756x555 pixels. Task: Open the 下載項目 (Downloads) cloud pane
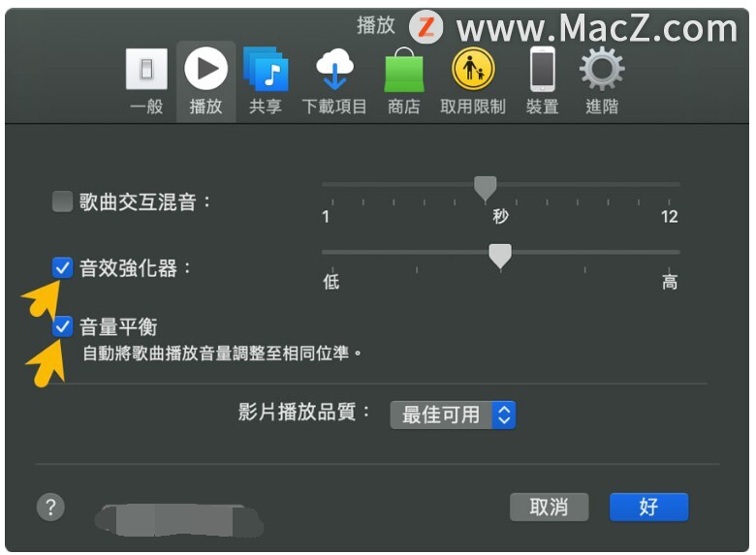coord(334,81)
